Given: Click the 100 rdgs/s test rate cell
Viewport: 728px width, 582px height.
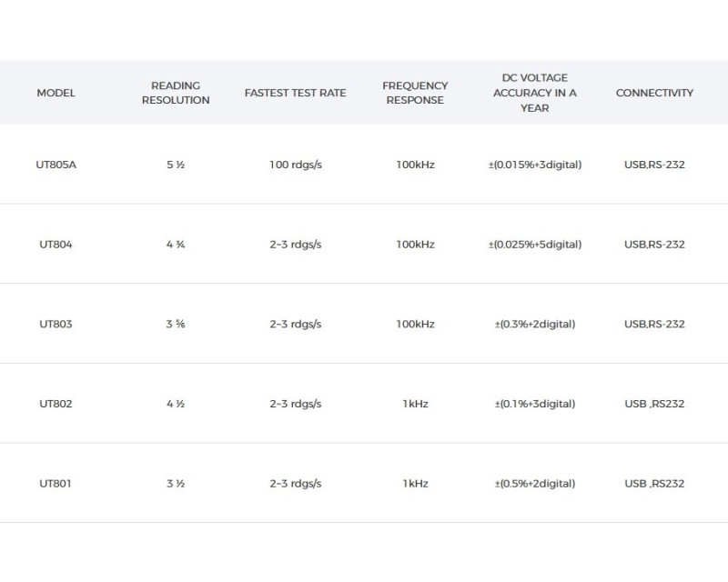Looking at the screenshot, I should point(295,165).
